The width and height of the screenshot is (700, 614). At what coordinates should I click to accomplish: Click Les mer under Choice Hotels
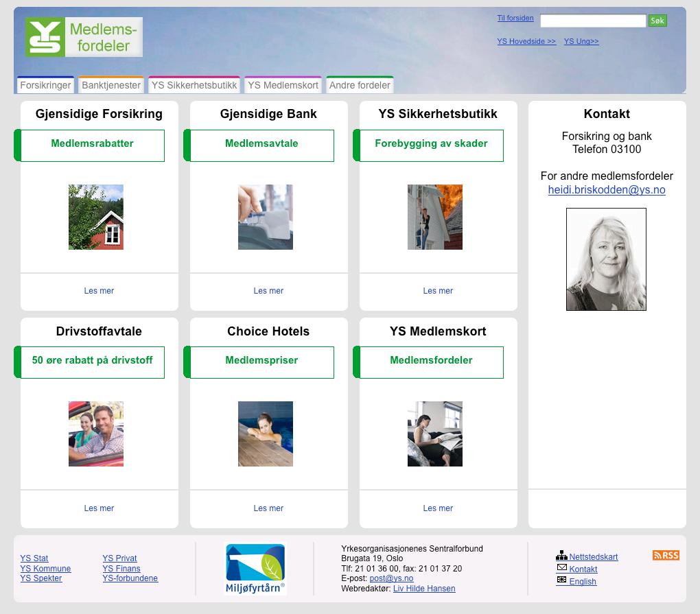point(268,508)
